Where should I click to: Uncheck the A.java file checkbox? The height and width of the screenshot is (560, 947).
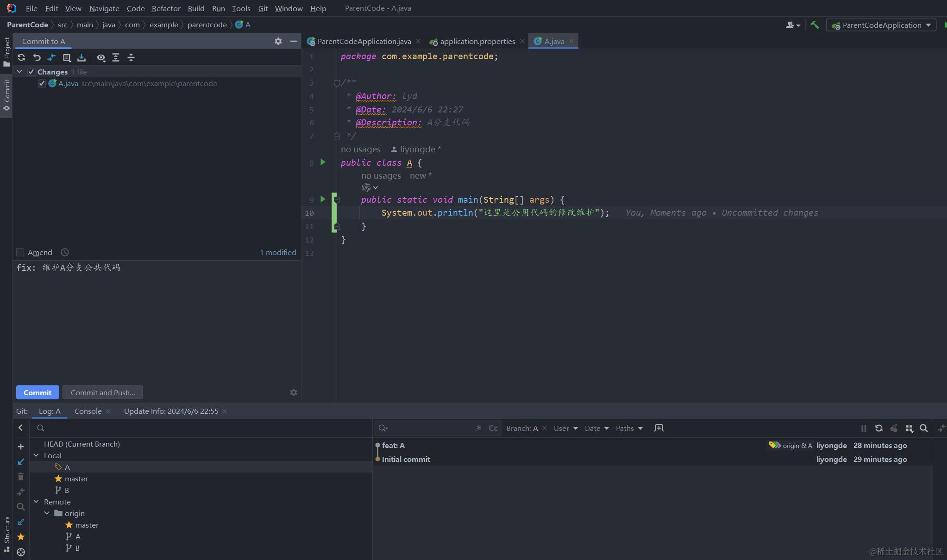point(42,83)
